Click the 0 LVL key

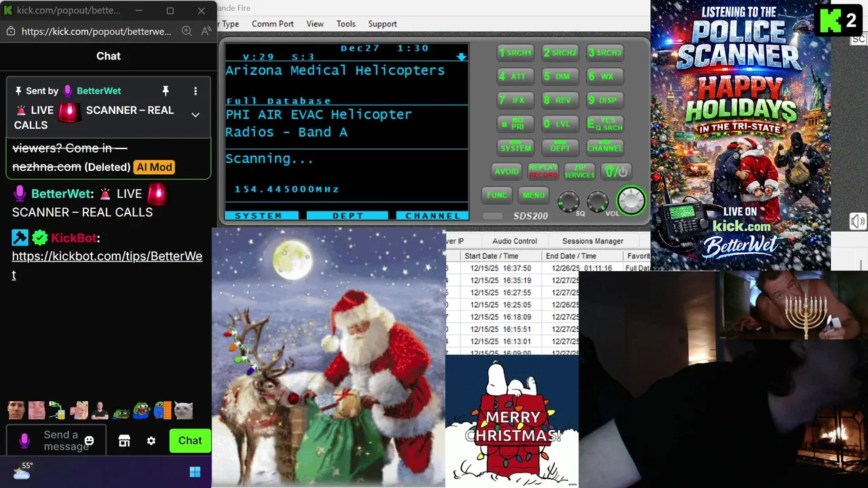click(560, 124)
